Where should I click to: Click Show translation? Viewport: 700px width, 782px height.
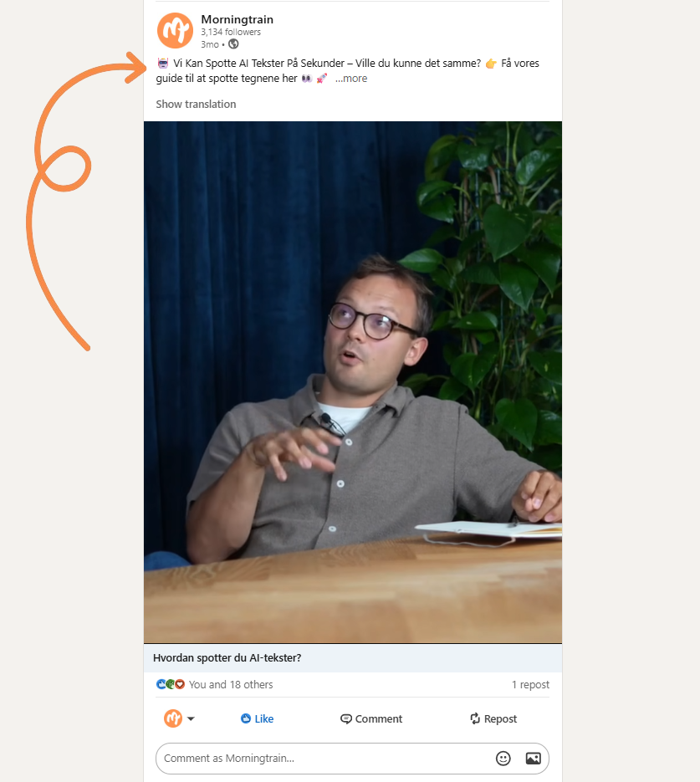[x=196, y=105]
